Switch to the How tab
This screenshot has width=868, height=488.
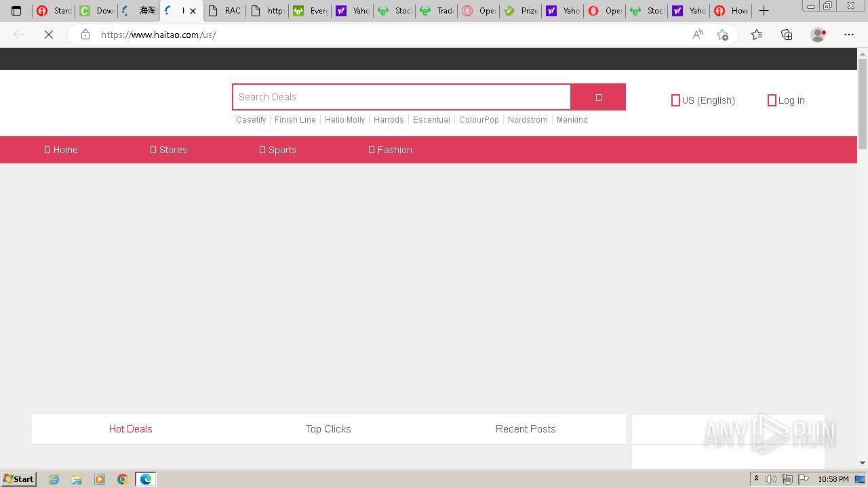[731, 11]
